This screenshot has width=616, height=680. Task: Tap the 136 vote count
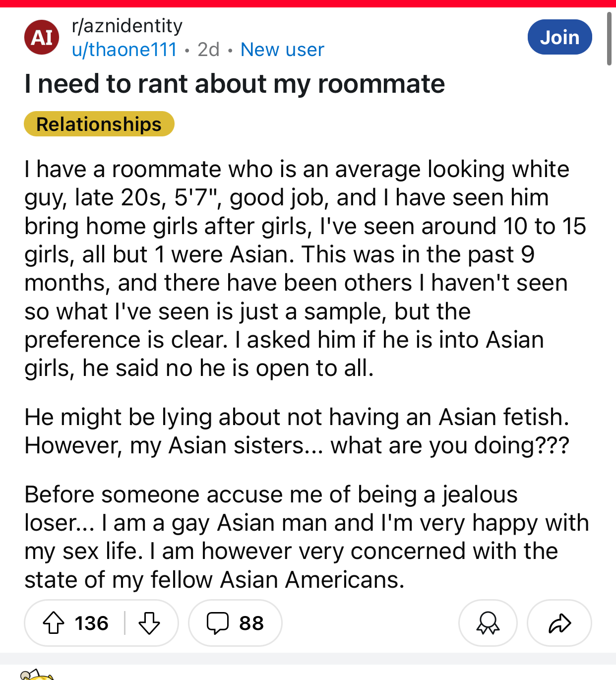(92, 623)
